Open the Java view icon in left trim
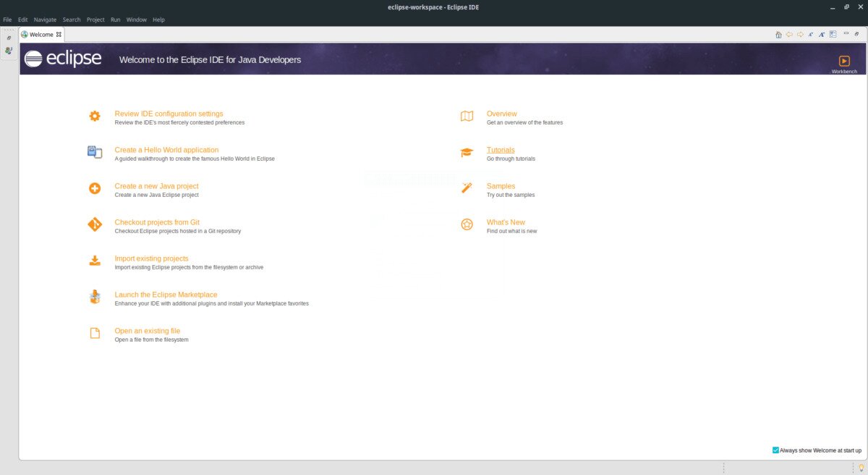This screenshot has height=475, width=868. pos(9,51)
